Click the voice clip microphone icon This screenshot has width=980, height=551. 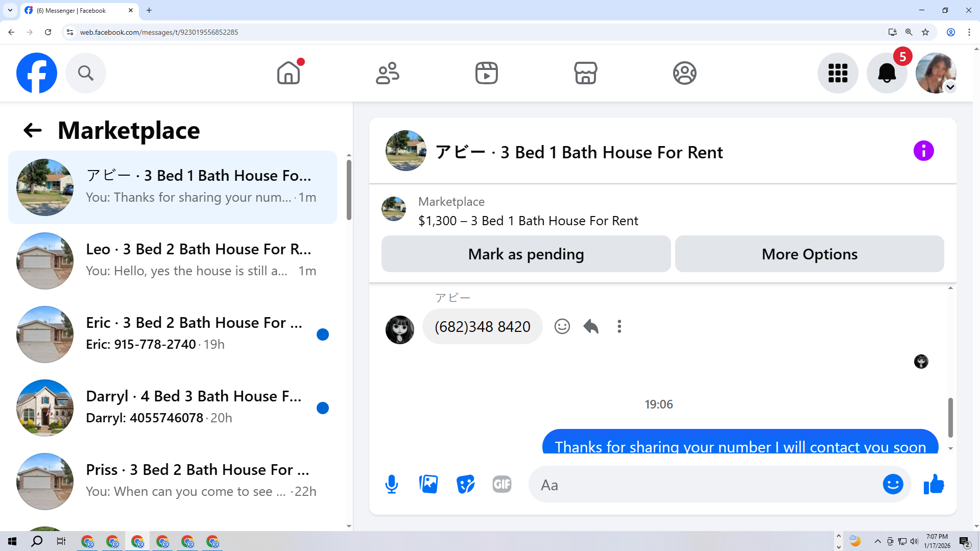[392, 484]
